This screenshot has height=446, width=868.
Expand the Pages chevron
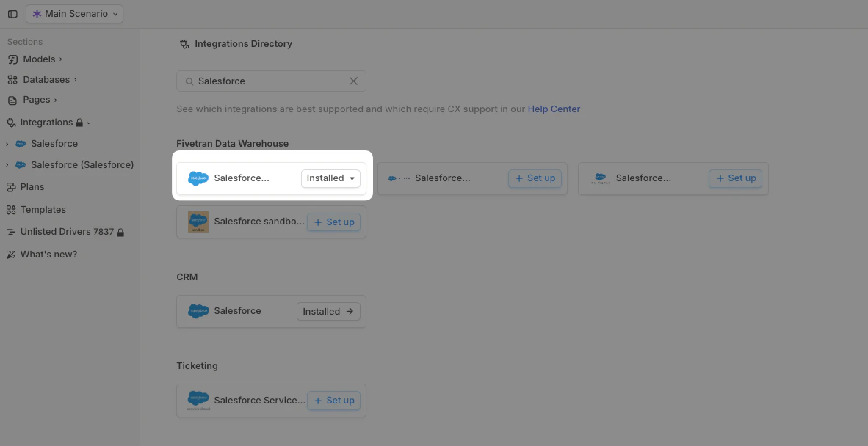[x=55, y=100]
